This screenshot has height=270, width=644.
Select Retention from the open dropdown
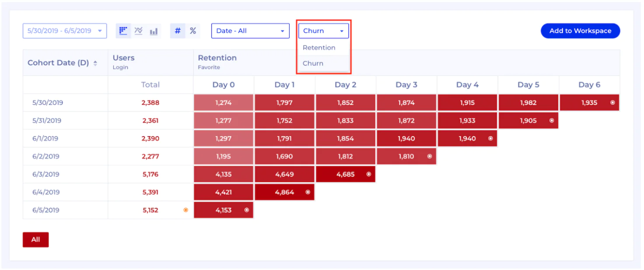click(319, 48)
